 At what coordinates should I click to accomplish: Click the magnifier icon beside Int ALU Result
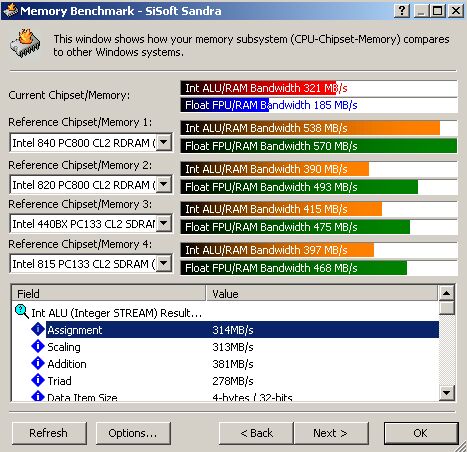point(22,312)
